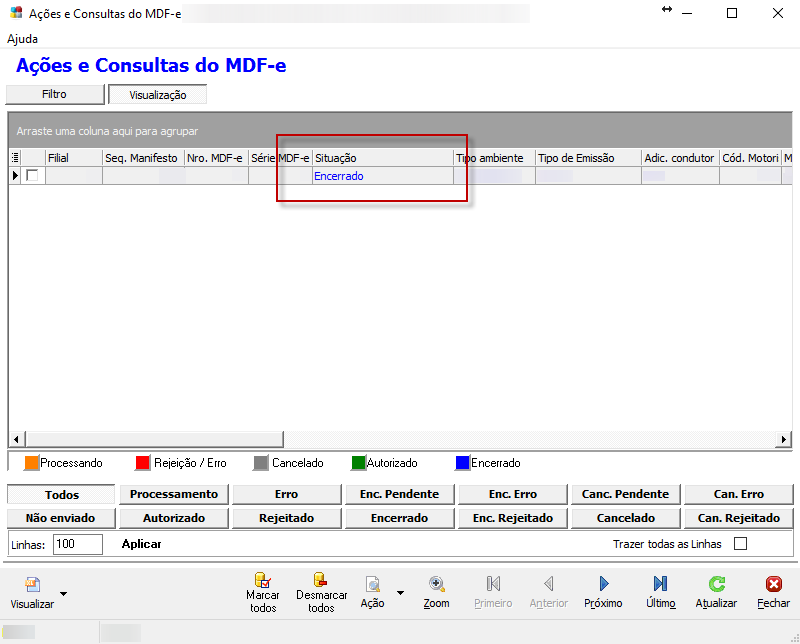Click the Visualizar icon in the bottom toolbar
Screen dimensions: 800x644
pyautogui.click(x=32, y=585)
